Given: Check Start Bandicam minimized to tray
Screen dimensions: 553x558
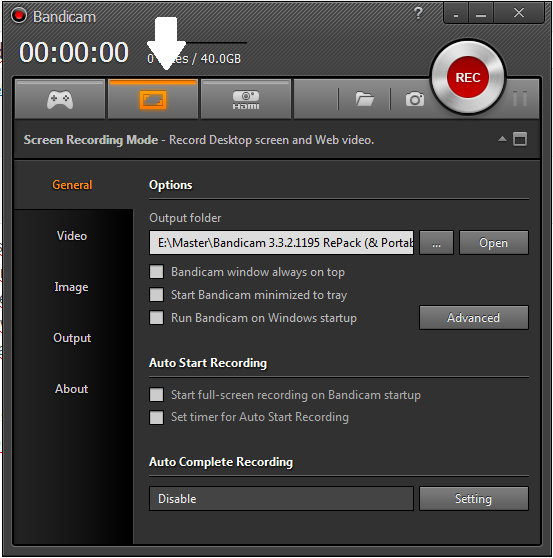Looking at the screenshot, I should [x=157, y=295].
